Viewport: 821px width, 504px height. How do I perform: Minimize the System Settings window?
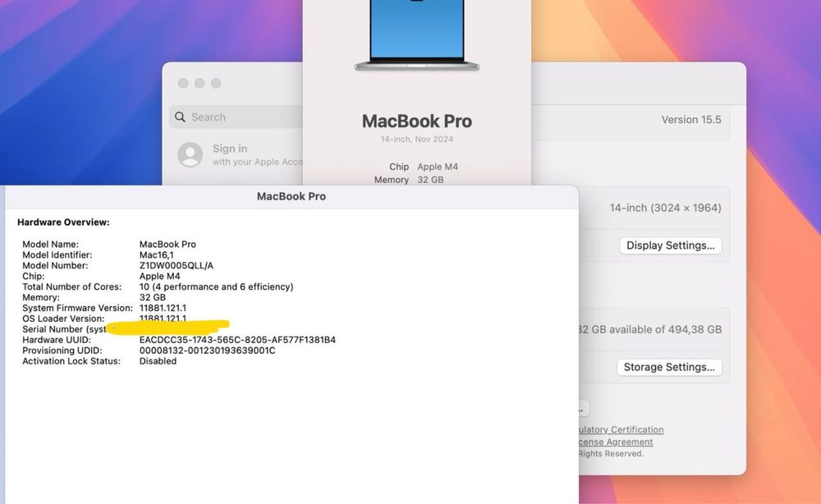(x=200, y=83)
